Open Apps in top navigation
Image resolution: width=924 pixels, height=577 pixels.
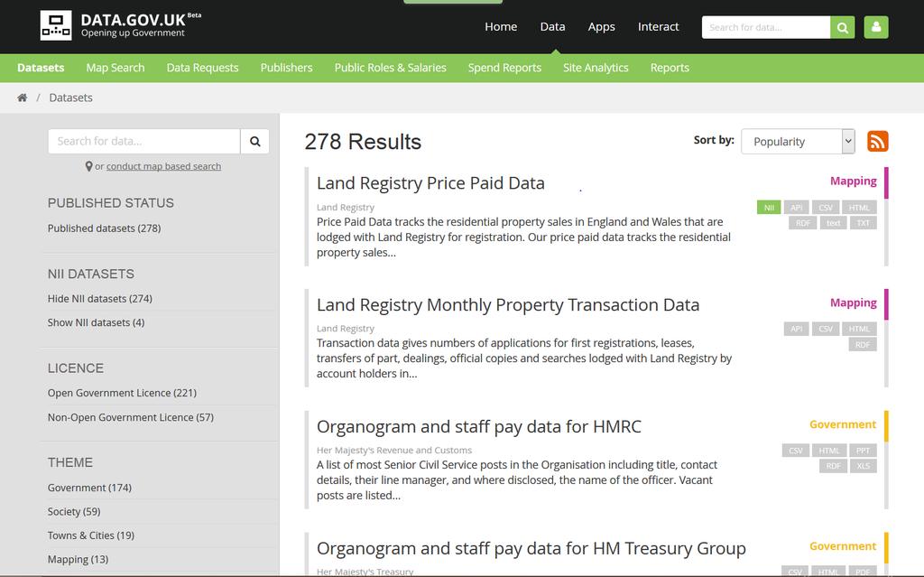pyautogui.click(x=601, y=26)
